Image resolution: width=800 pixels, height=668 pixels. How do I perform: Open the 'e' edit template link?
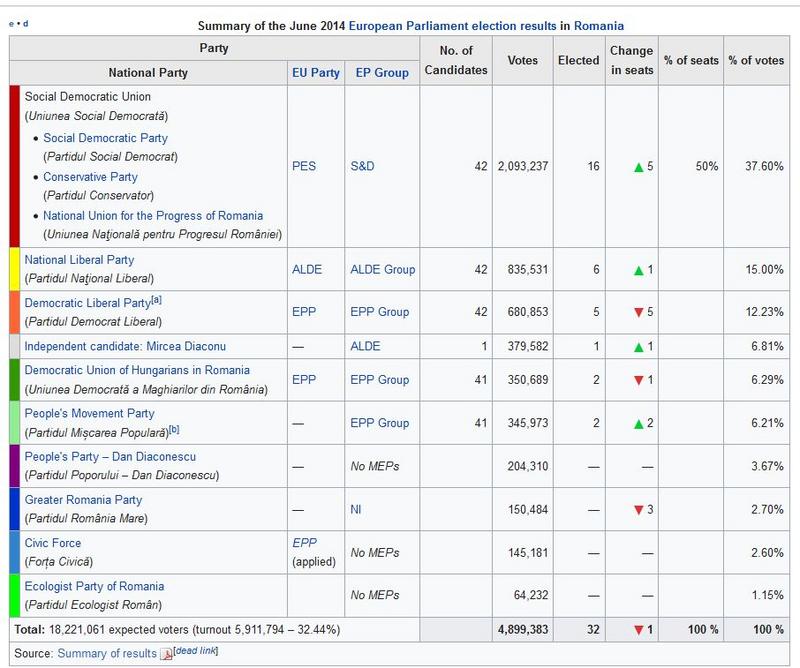click(x=11, y=24)
